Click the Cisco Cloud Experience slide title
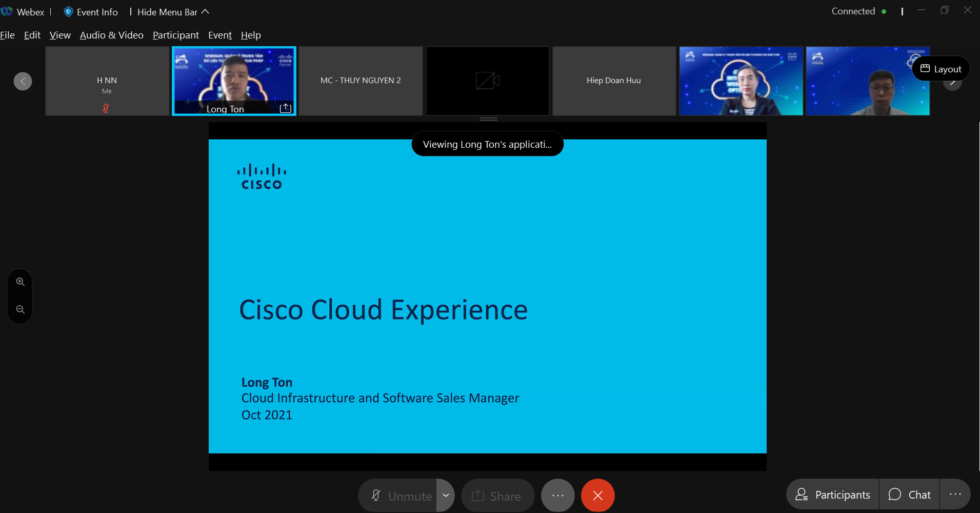This screenshot has width=980, height=513. click(x=384, y=310)
